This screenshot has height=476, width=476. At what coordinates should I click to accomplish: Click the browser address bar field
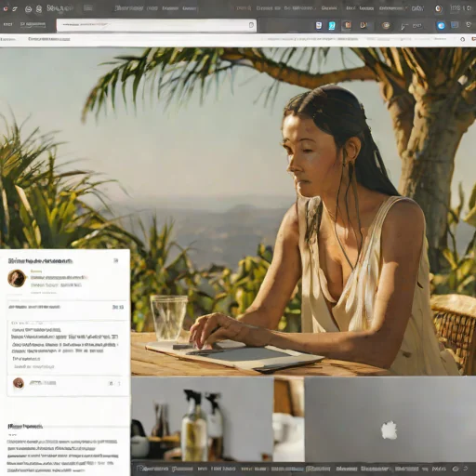[156, 25]
